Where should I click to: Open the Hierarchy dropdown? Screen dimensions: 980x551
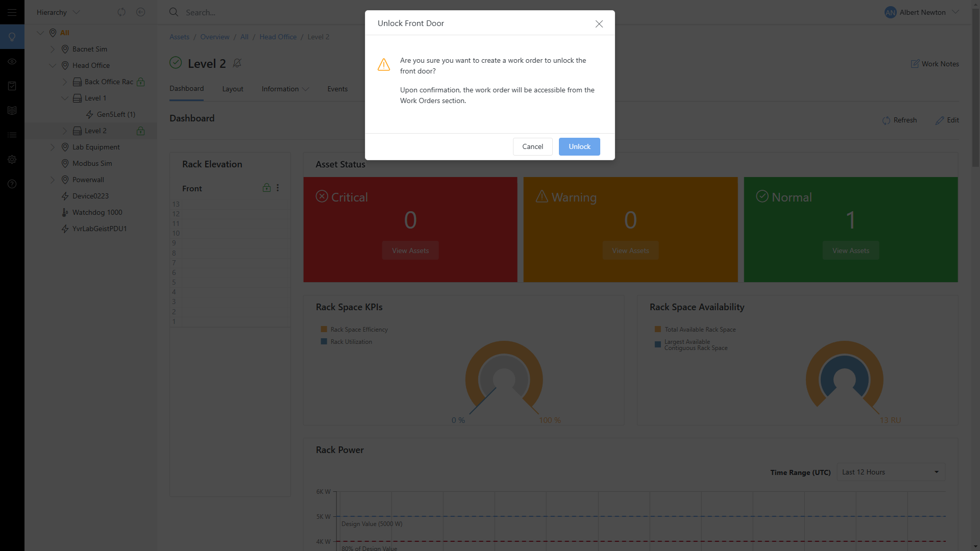[58, 12]
